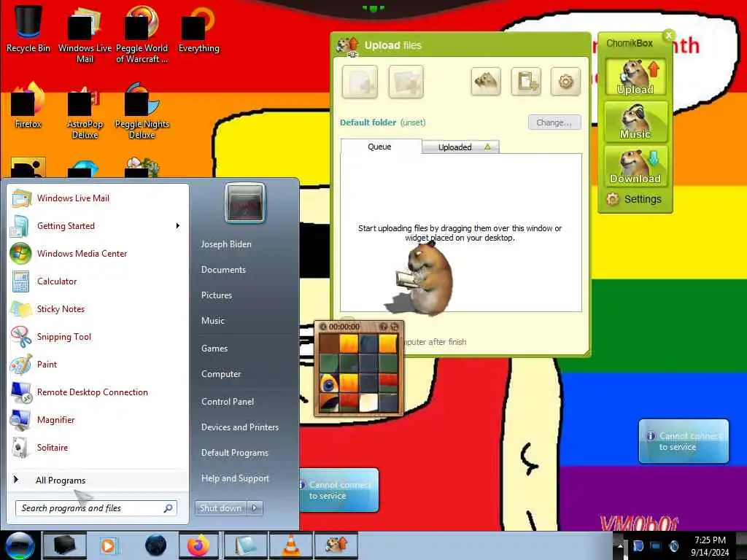Show hidden tray icons arrow

(x=620, y=545)
